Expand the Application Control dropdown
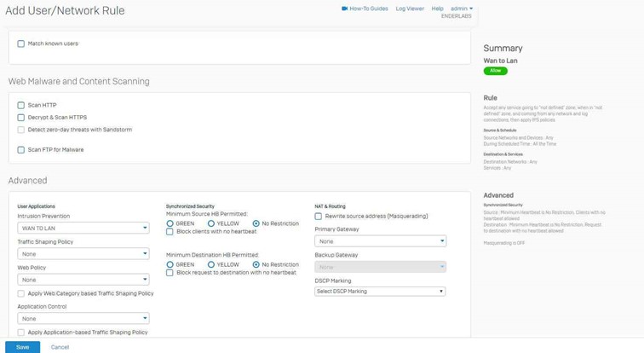The image size is (644, 353). tap(83, 319)
